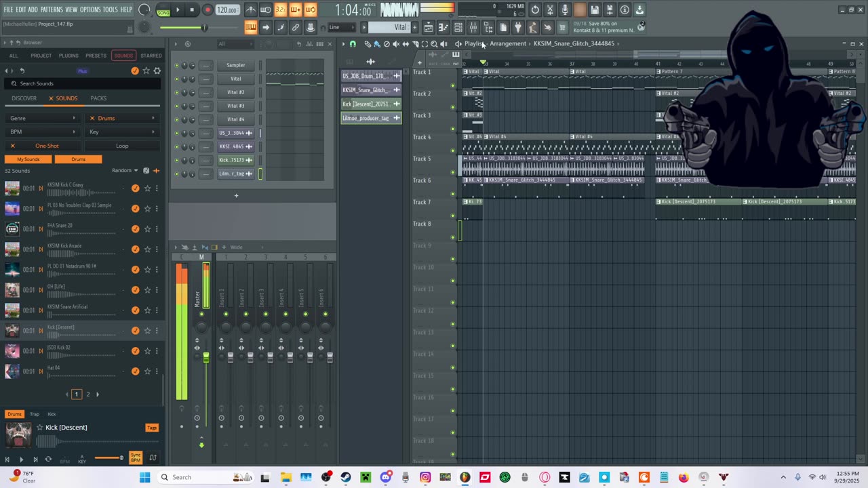
Task: Open the PATTERNS menu
Action: 52,9
